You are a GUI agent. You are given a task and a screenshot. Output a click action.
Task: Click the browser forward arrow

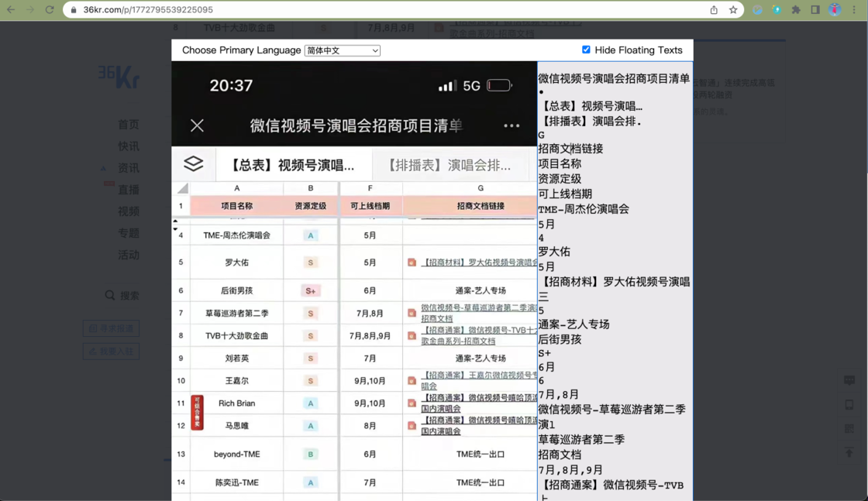click(30, 9)
